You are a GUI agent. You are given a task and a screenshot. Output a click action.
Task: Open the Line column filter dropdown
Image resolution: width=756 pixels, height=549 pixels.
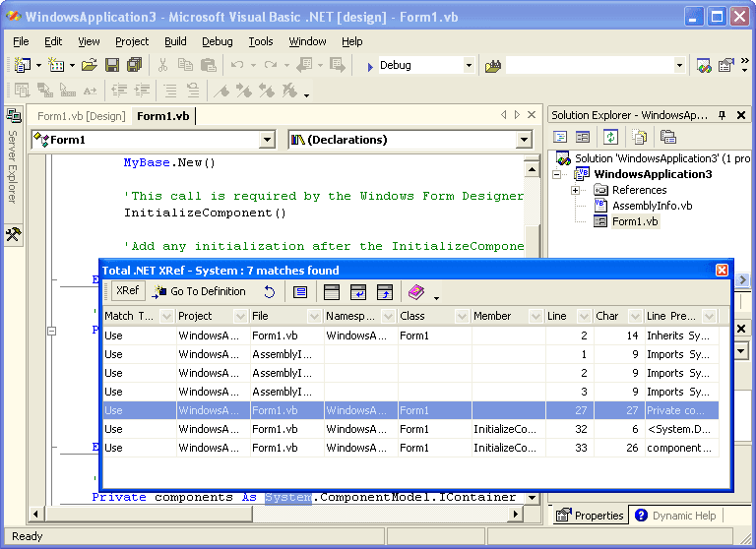(x=584, y=316)
